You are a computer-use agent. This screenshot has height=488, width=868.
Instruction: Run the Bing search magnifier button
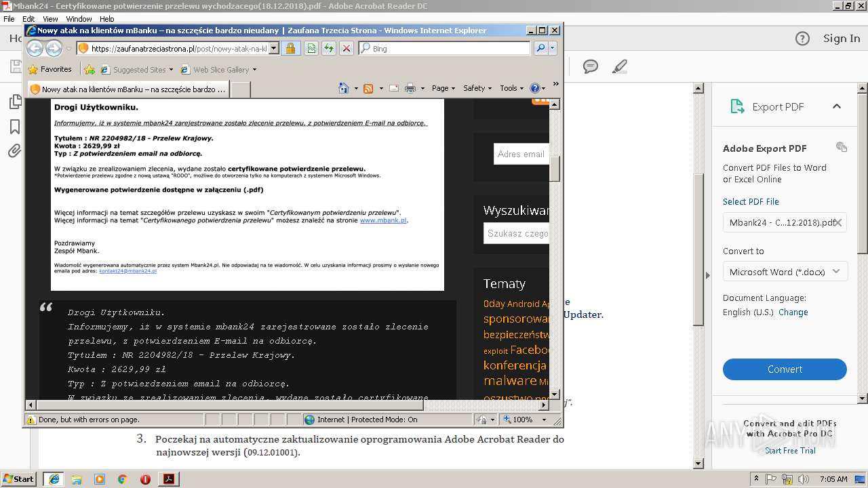[x=540, y=48]
